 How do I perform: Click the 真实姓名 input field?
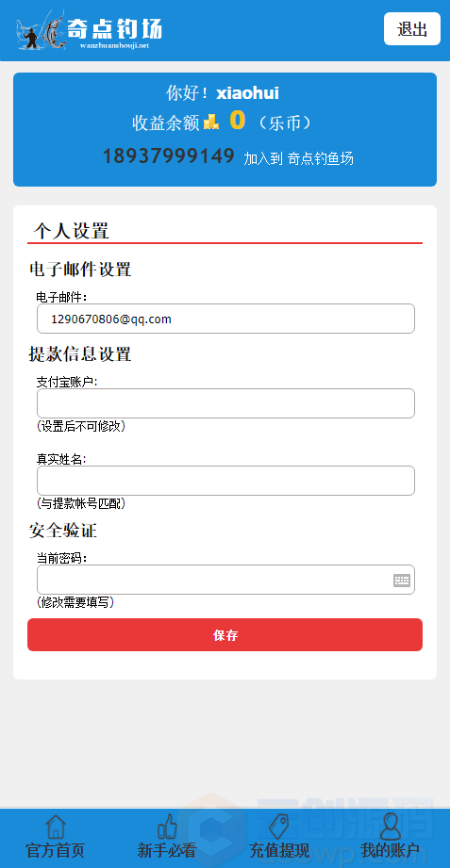pos(225,481)
